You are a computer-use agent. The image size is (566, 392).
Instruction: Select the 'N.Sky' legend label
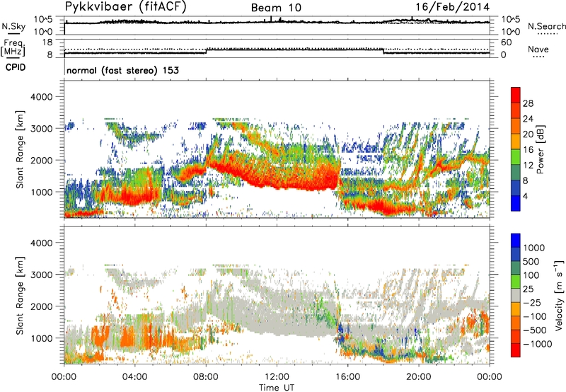click(x=13, y=26)
